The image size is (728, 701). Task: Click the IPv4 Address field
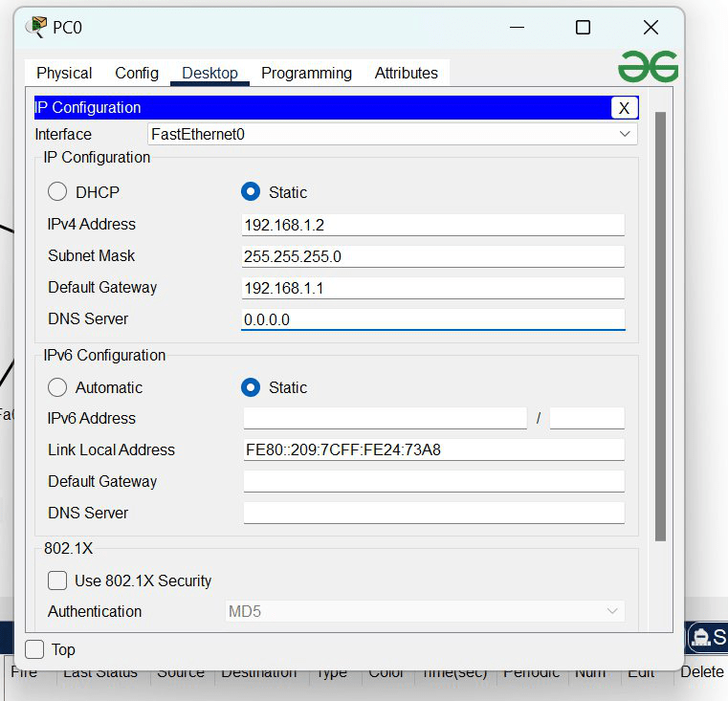pyautogui.click(x=432, y=225)
